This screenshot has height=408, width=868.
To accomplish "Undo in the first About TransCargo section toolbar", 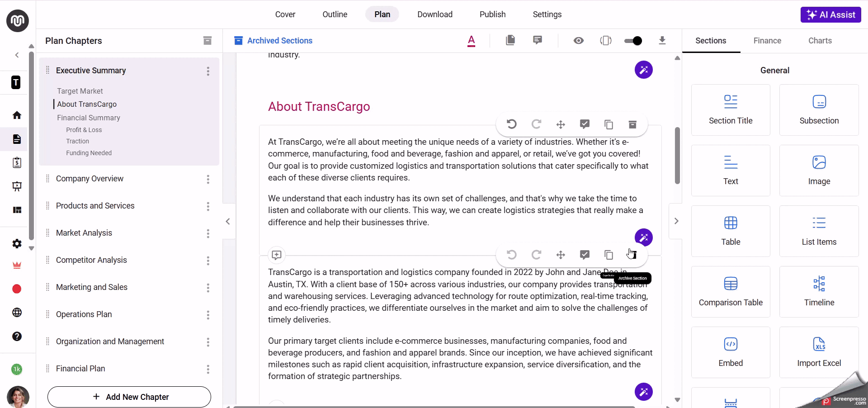I will [x=512, y=124].
